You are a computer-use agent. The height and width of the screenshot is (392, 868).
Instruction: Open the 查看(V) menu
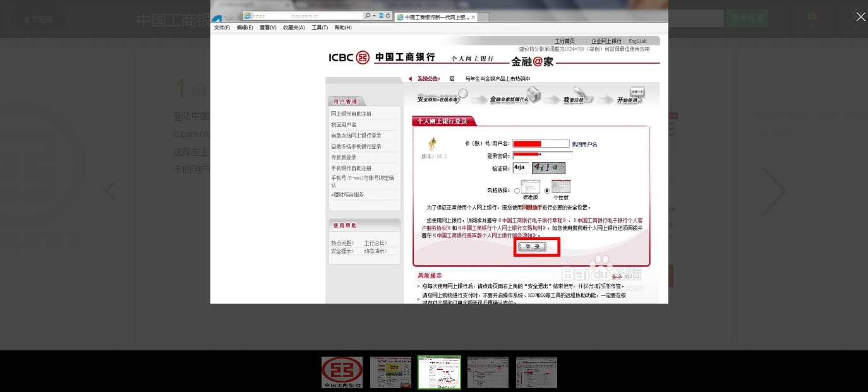268,28
